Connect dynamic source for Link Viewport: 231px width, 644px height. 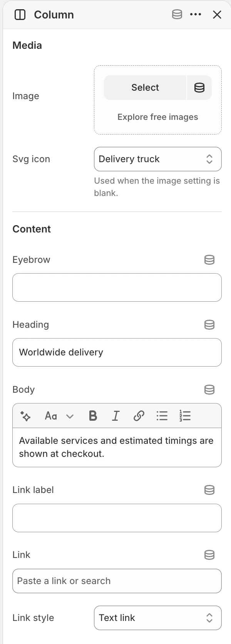point(209,555)
